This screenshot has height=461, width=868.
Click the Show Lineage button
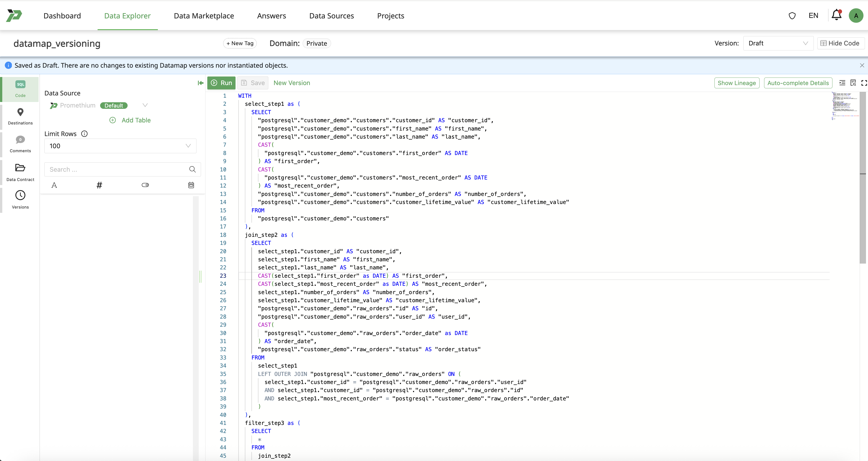click(x=736, y=83)
